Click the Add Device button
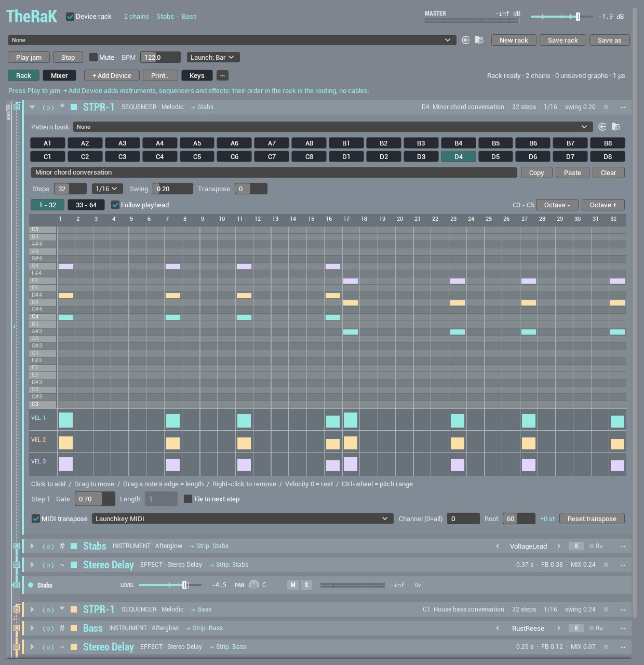 pyautogui.click(x=112, y=75)
